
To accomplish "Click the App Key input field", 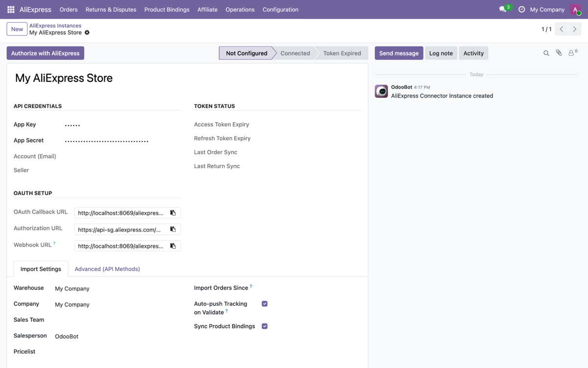I will [x=122, y=125].
